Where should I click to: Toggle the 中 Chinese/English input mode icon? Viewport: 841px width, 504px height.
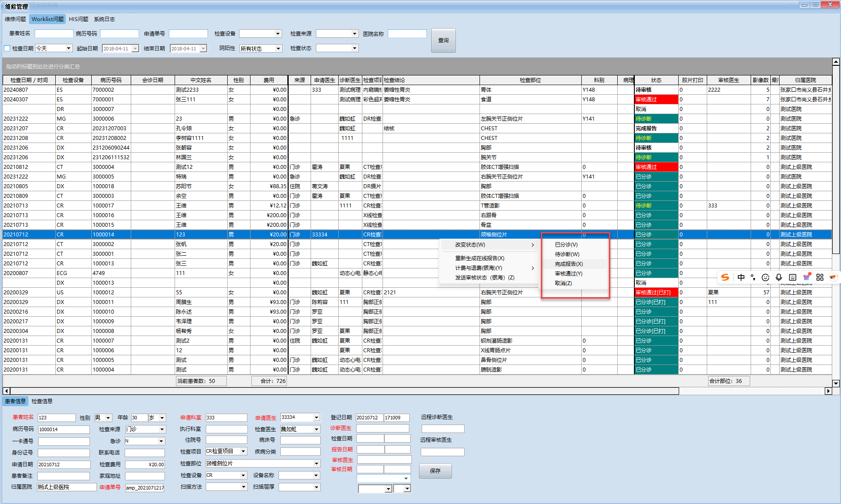pos(741,277)
